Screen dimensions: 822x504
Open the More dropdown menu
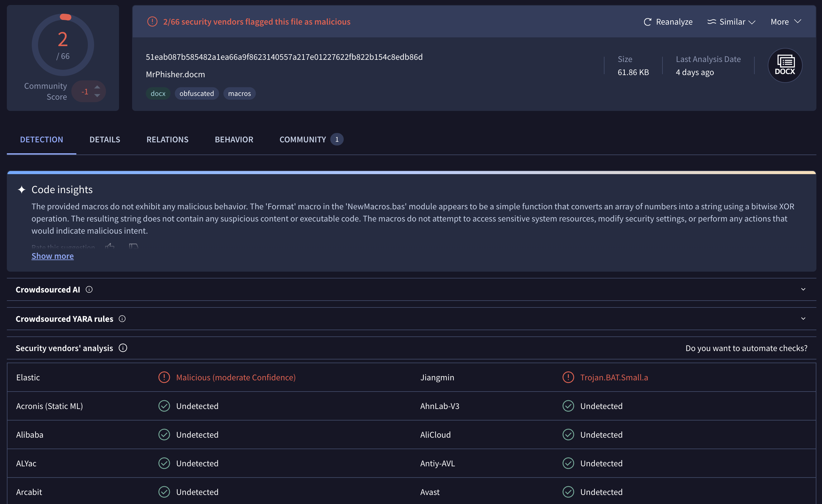pyautogui.click(x=786, y=22)
